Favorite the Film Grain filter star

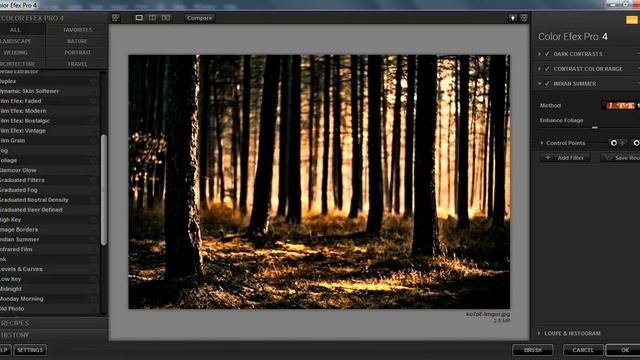[93, 140]
